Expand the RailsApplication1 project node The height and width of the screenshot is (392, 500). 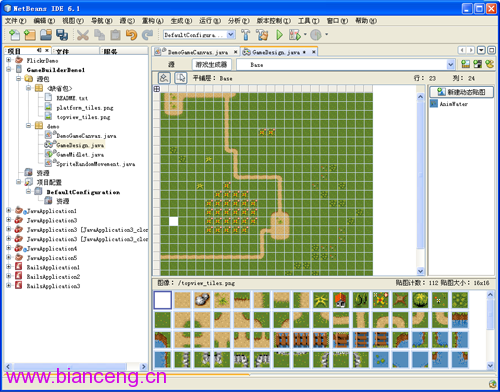click(x=9, y=267)
